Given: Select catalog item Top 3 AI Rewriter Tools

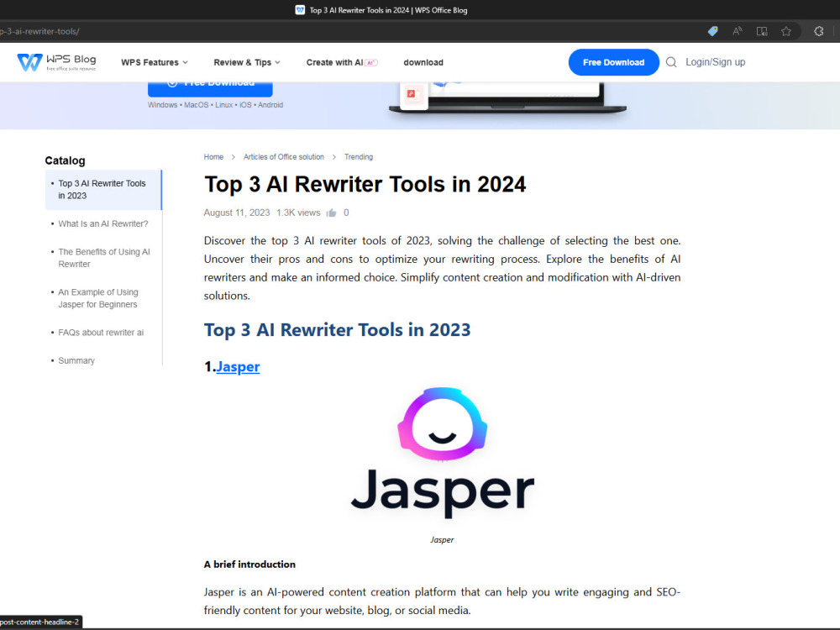Looking at the screenshot, I should pos(103,190).
